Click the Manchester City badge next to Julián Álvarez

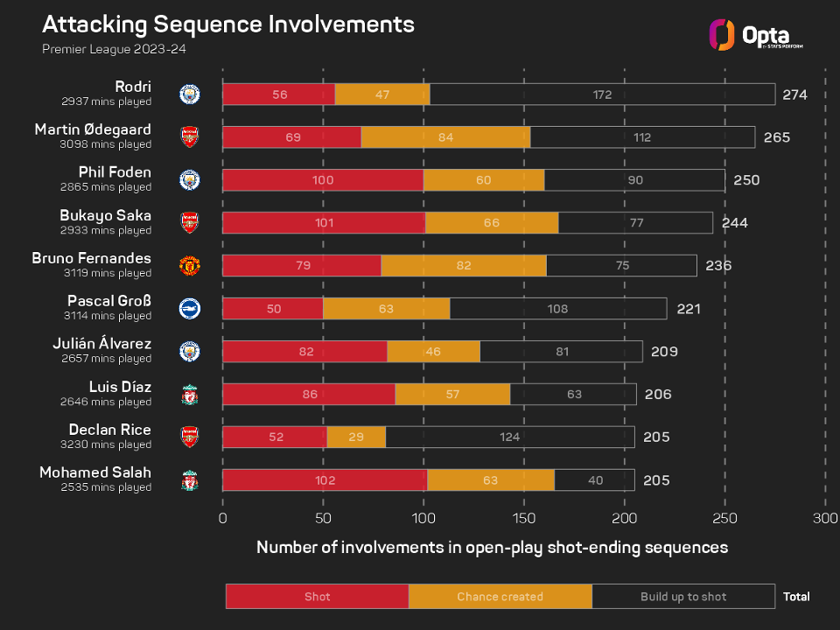(x=189, y=351)
